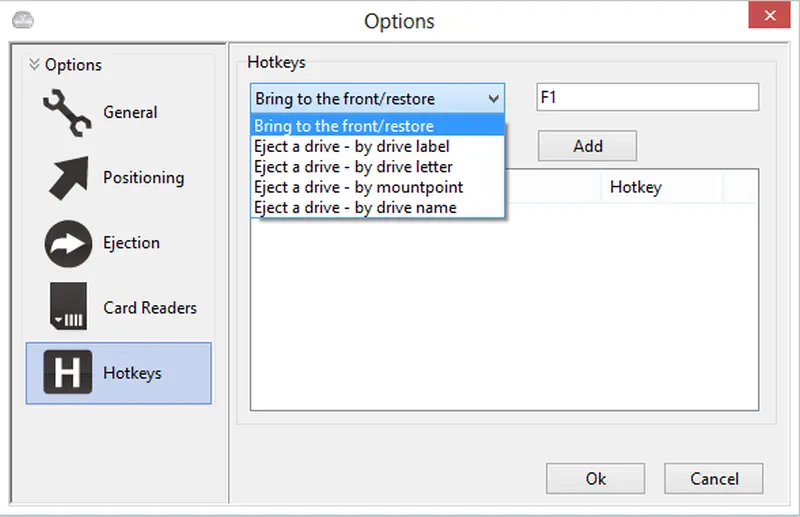The height and width of the screenshot is (517, 800).
Task: Click the Ejection round arrow icon
Action: coord(68,243)
